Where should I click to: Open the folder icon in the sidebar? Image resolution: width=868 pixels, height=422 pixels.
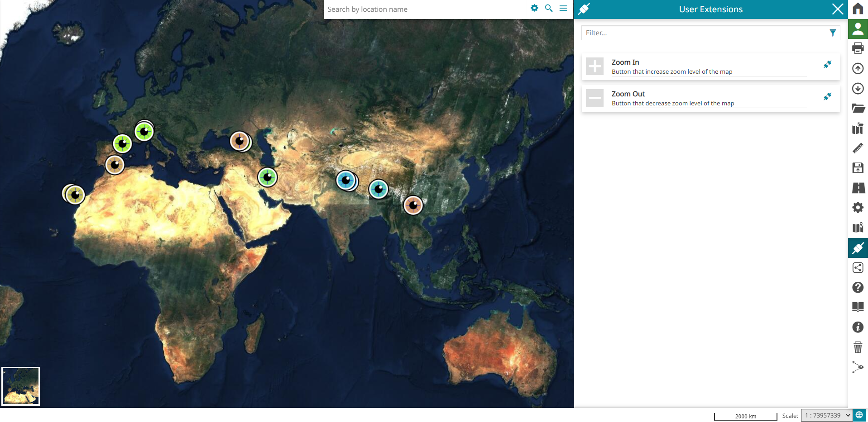click(858, 108)
